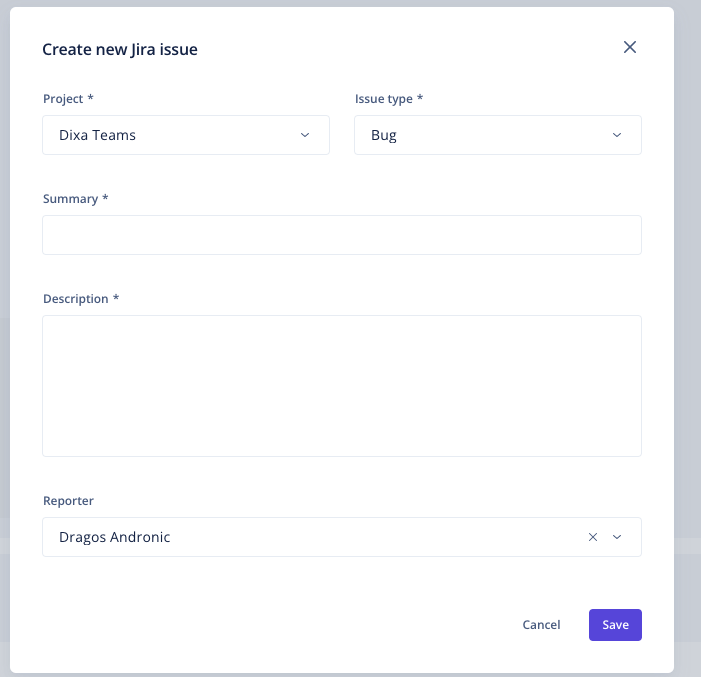Open the Issue type dropdown showing Bug
This screenshot has width=701, height=677.
(498, 135)
